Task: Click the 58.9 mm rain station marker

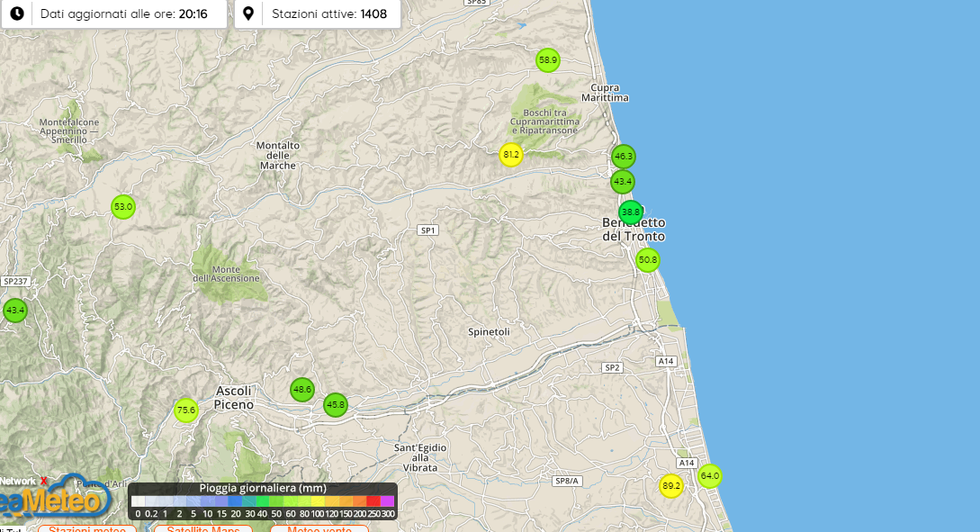Action: [547, 60]
